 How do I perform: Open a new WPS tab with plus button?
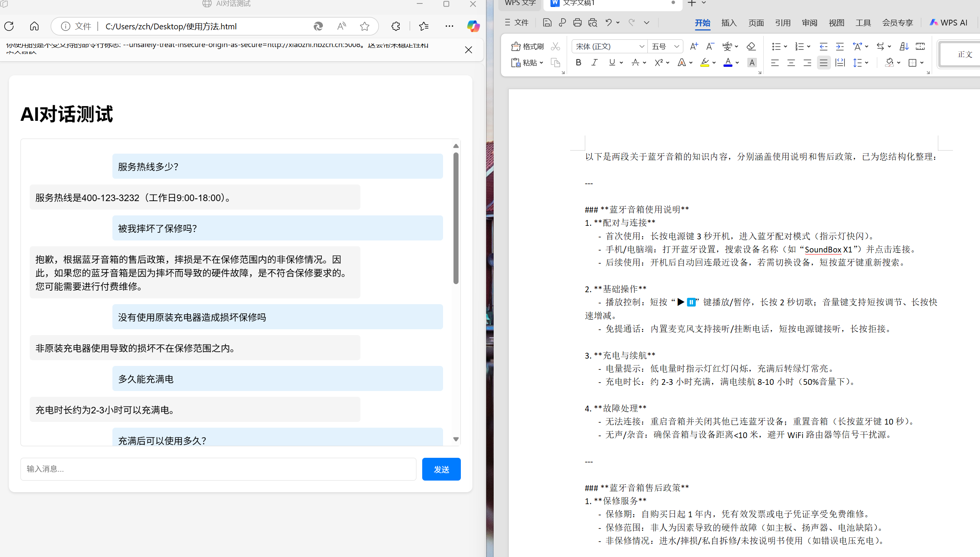(x=692, y=3)
